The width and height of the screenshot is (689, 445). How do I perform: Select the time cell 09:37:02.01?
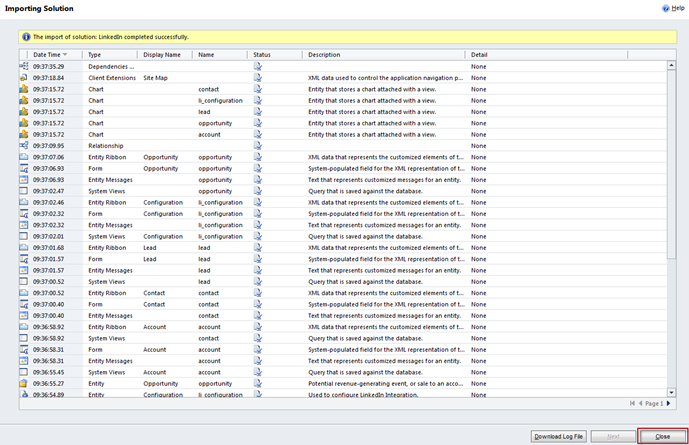[x=48, y=236]
